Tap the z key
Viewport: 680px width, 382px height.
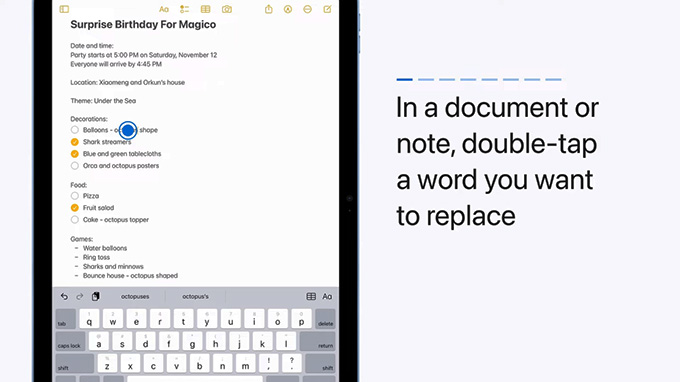point(107,363)
